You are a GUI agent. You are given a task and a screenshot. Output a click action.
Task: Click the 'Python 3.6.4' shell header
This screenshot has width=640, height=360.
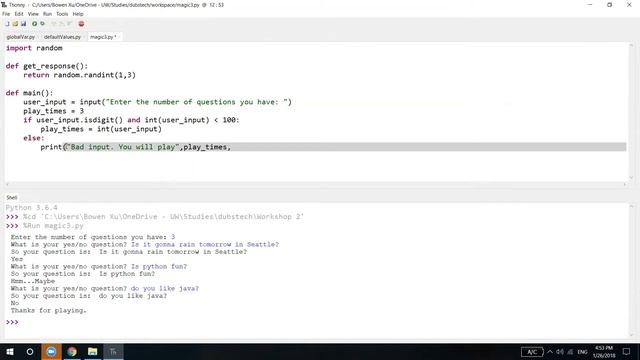[x=31, y=208]
